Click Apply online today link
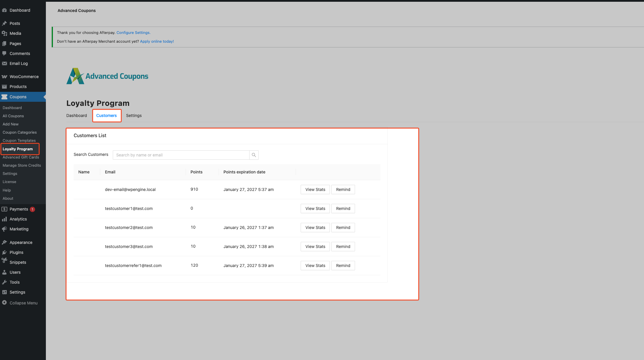 point(157,41)
